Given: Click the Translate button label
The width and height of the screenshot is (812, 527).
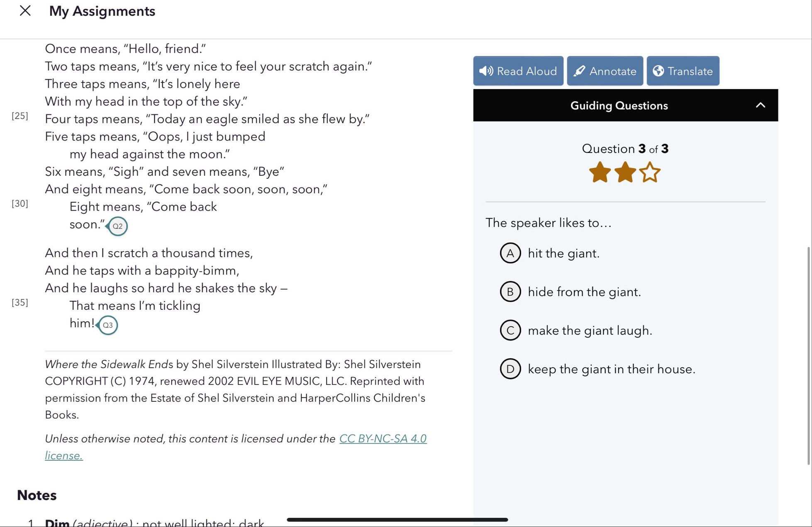Looking at the screenshot, I should point(690,71).
